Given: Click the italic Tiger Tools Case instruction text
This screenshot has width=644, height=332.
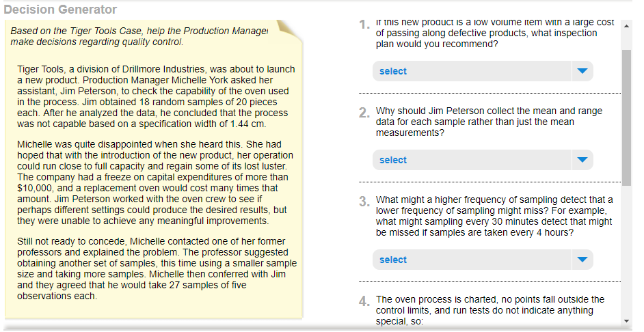Looking at the screenshot, I should coord(139,36).
